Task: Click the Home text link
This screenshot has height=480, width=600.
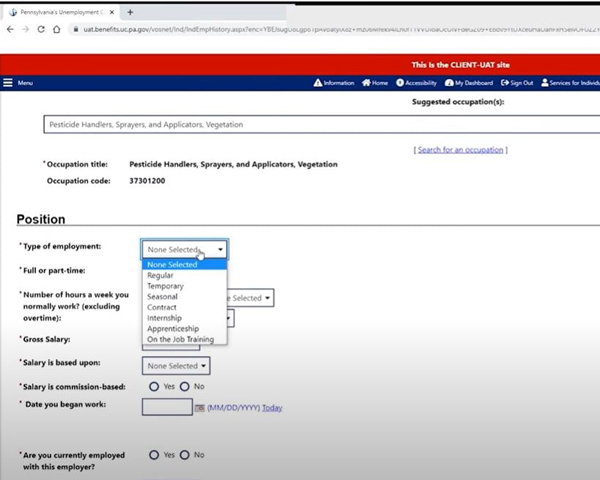Action: pos(380,83)
